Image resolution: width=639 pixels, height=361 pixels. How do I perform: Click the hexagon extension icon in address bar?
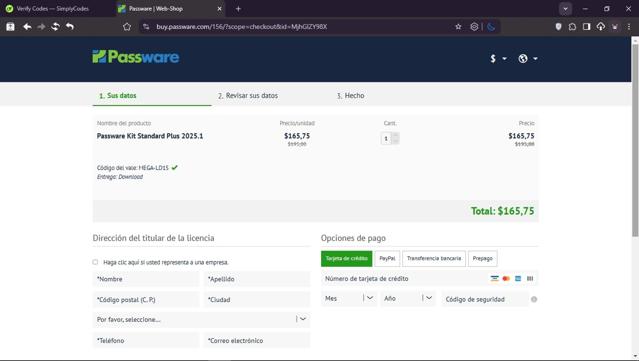474,26
